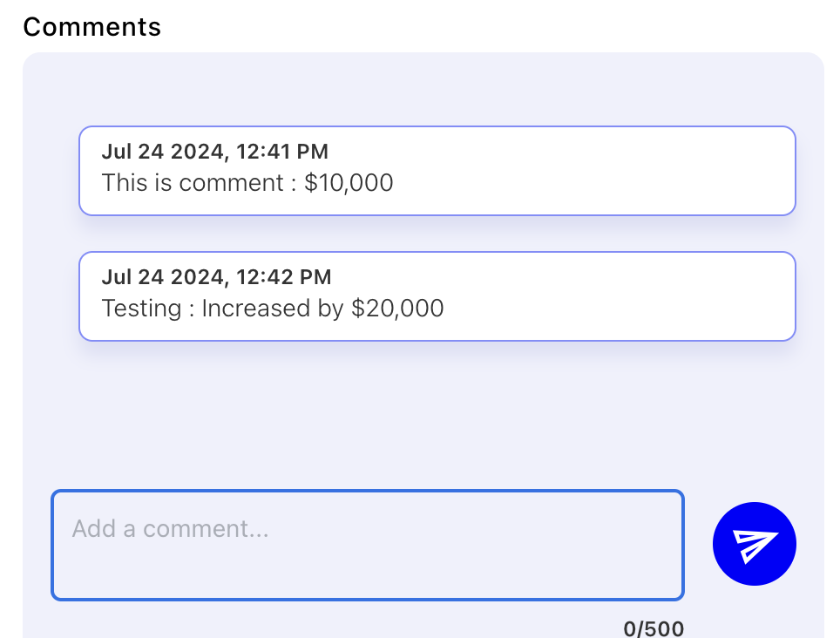Click the "Add a comment..." placeholder text
This screenshot has height=638, width=840.
pos(170,529)
